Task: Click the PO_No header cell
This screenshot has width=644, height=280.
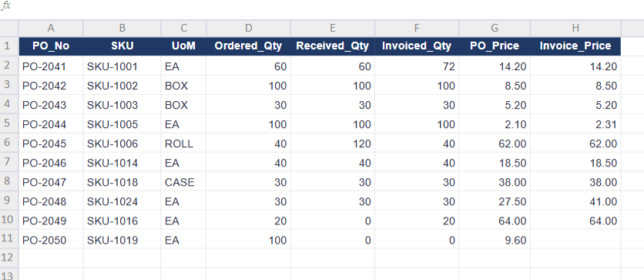Action: [x=51, y=46]
